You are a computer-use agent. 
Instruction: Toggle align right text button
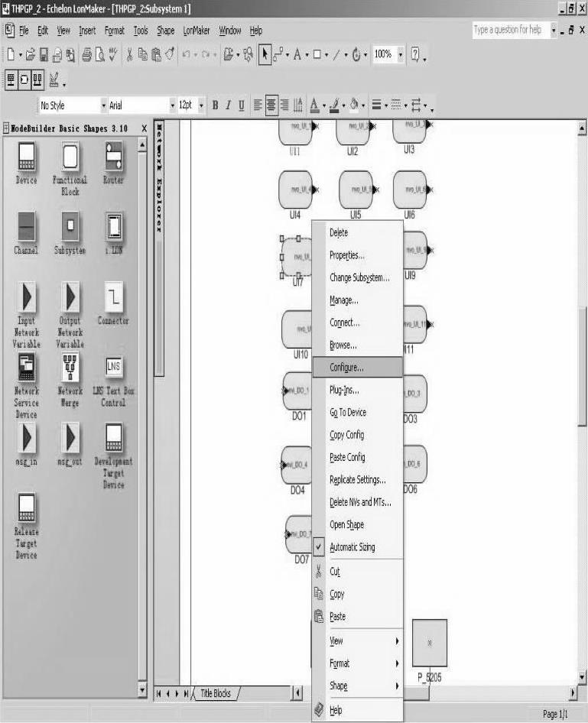[x=284, y=105]
